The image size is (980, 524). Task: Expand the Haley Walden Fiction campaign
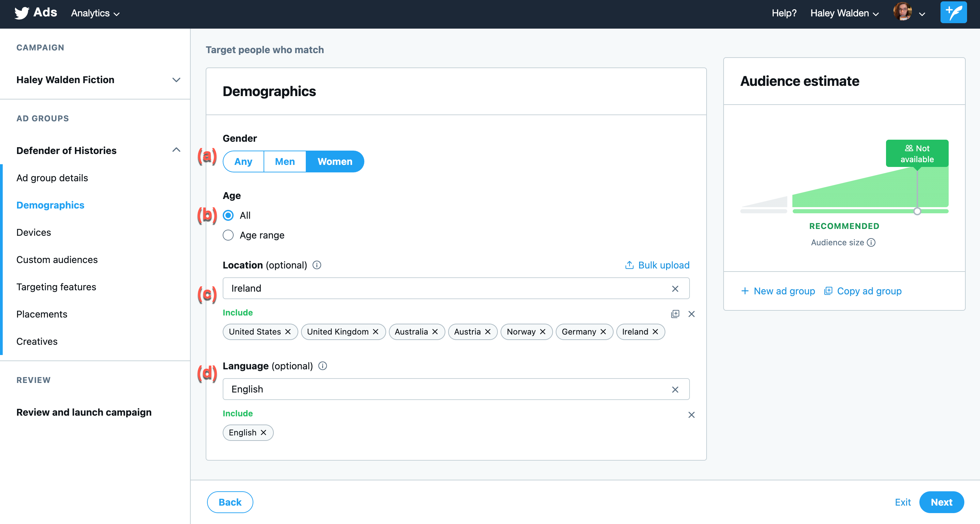click(x=176, y=80)
